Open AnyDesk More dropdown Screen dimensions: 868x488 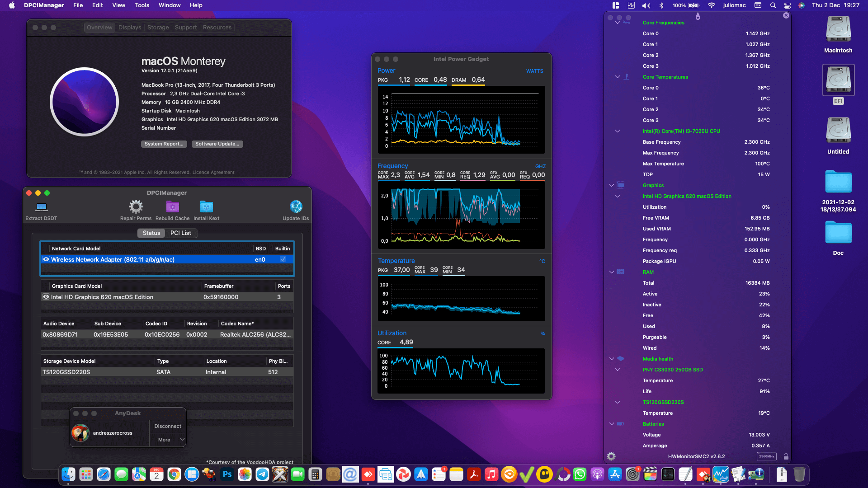tap(168, 440)
